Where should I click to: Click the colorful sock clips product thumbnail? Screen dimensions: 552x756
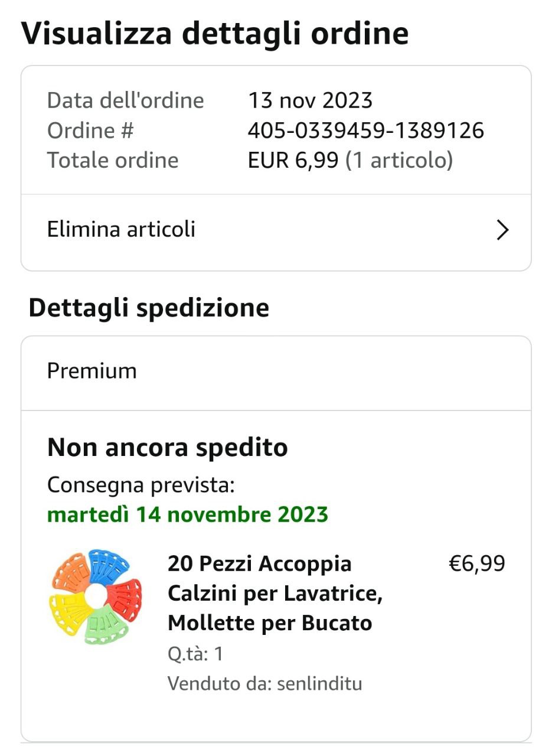pyautogui.click(x=95, y=597)
